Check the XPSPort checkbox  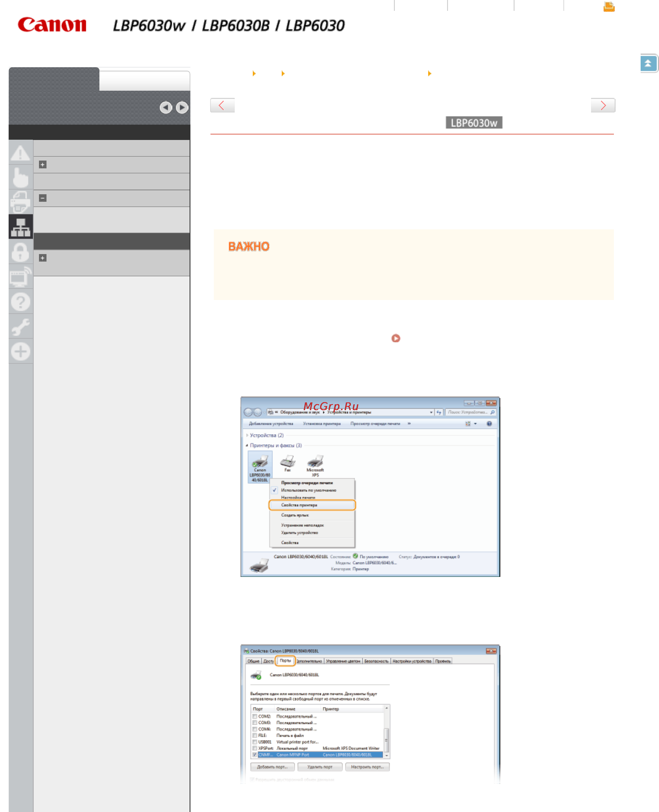[x=255, y=748]
